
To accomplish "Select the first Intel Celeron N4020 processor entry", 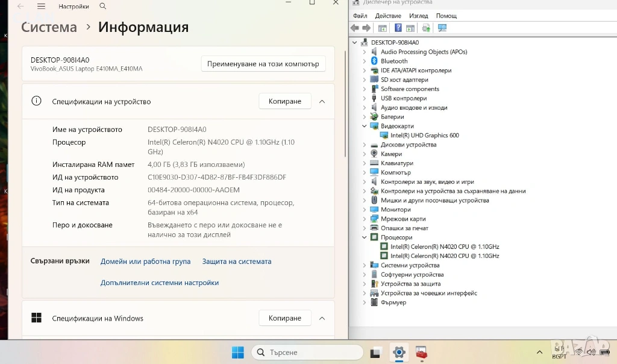I will [x=444, y=246].
